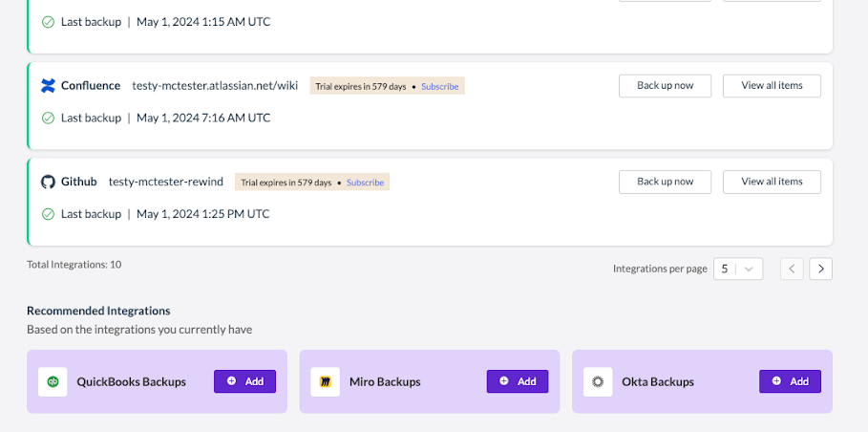Click the Confluence logo icon
This screenshot has width=868, height=432.
(x=48, y=86)
